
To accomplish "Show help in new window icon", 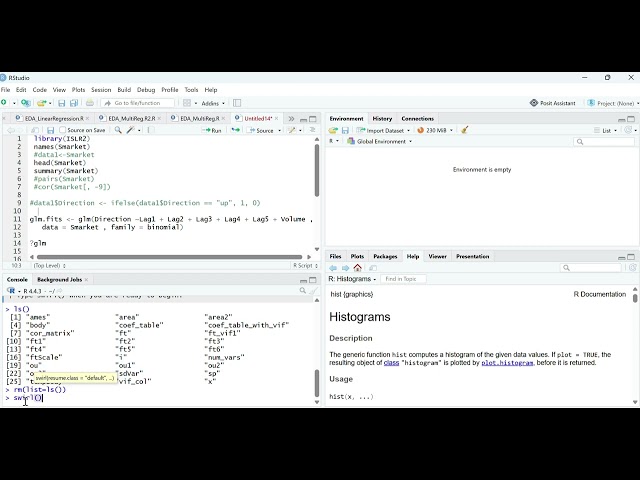I will pos(373,268).
